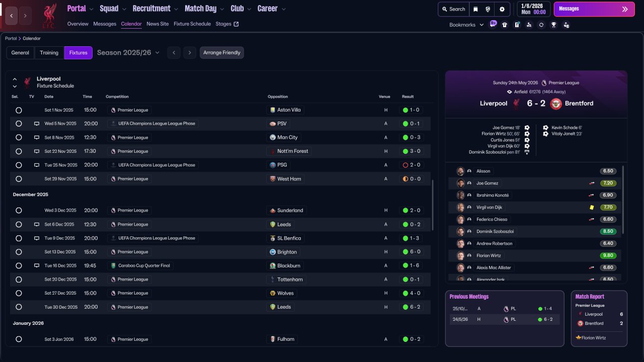
Task: Click the yellow card icon beside Virgil van Dijk
Action: (592, 207)
